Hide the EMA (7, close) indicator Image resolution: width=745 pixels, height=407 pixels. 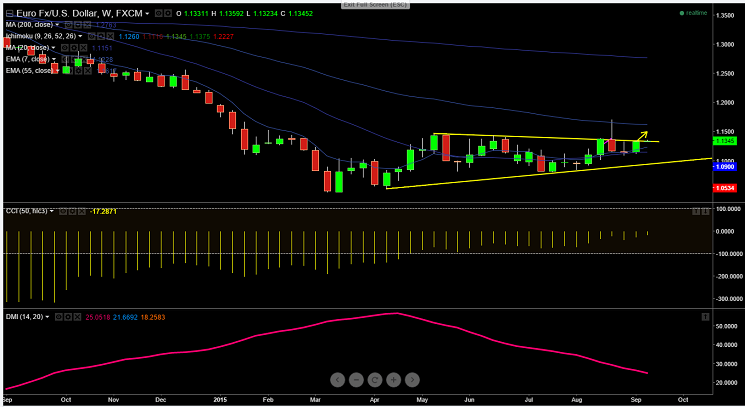pyautogui.click(x=65, y=59)
